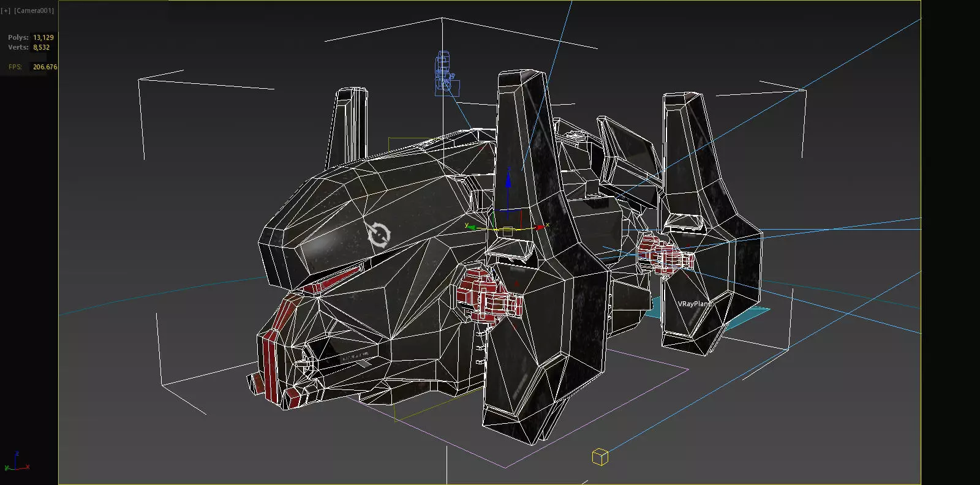
Task: Click the FPS value 206.676
Action: 45,67
